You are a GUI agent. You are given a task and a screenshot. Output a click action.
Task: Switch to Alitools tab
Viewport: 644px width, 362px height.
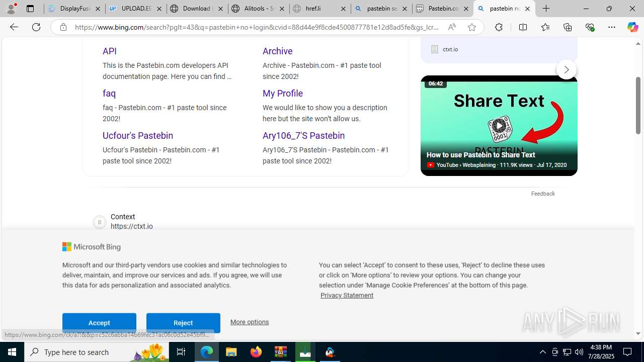pos(259,9)
